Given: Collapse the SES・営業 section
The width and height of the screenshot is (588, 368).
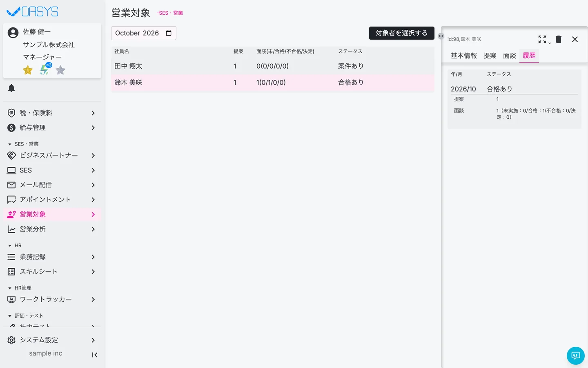Looking at the screenshot, I should tap(10, 144).
